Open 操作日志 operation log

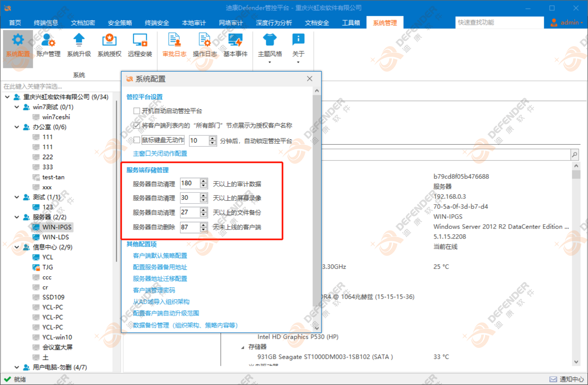(x=205, y=46)
